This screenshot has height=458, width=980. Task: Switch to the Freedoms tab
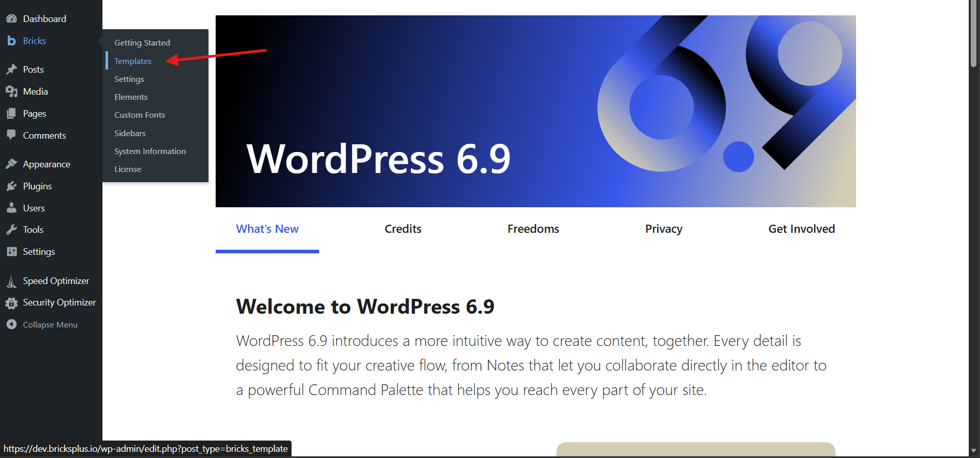pyautogui.click(x=533, y=229)
